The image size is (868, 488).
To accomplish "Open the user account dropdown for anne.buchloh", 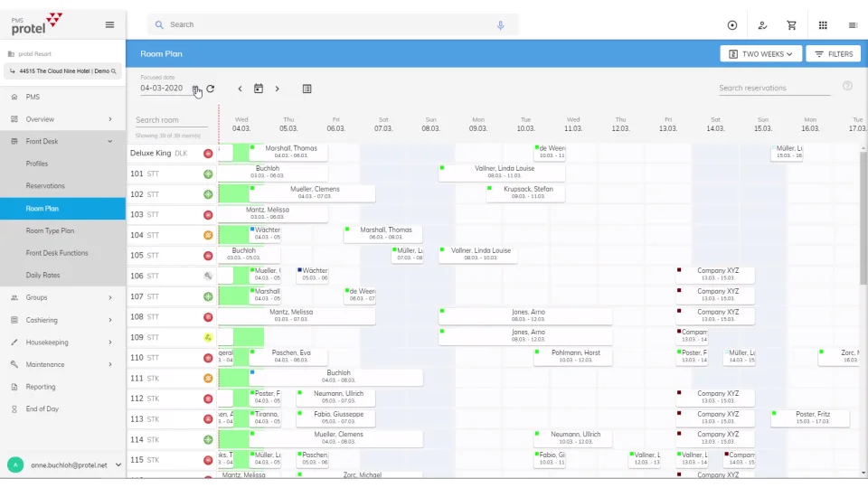I will click(x=118, y=465).
